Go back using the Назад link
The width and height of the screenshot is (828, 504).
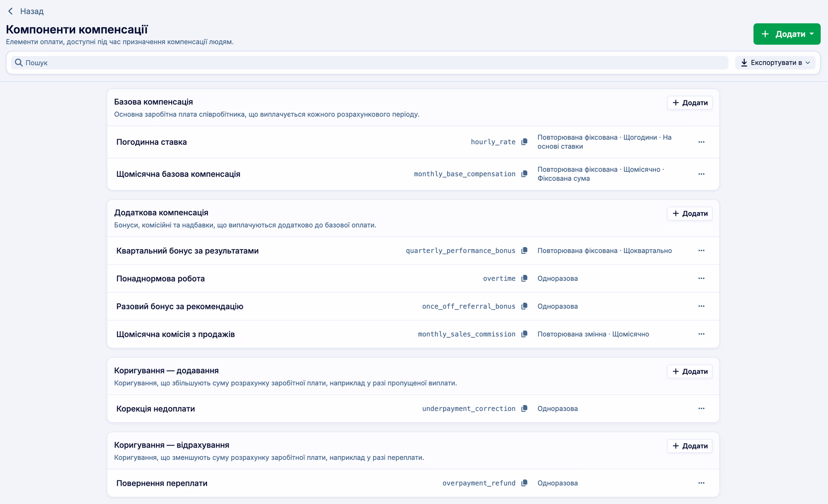[x=26, y=11]
